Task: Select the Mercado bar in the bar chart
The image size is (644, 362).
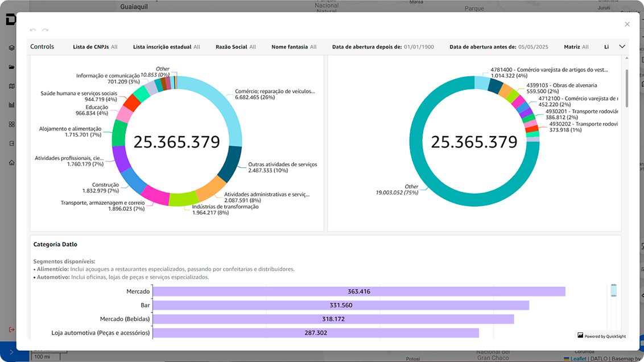Action: pyautogui.click(x=358, y=291)
